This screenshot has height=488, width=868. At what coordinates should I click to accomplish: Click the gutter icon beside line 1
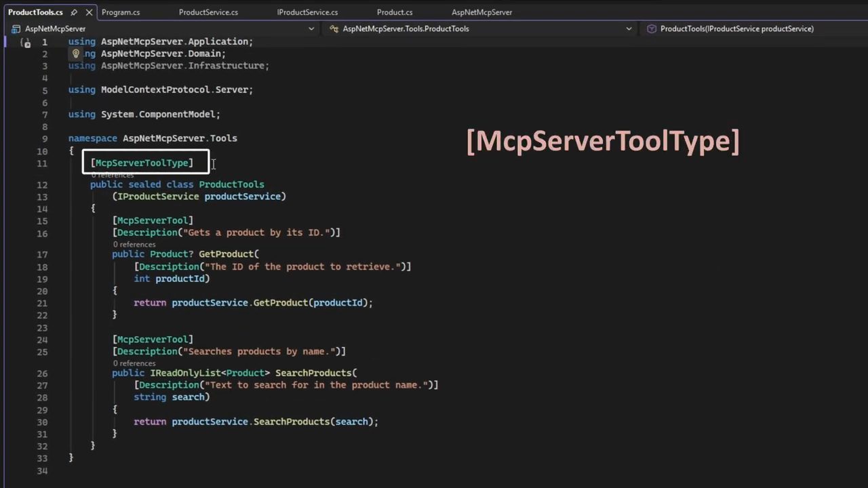coord(26,43)
